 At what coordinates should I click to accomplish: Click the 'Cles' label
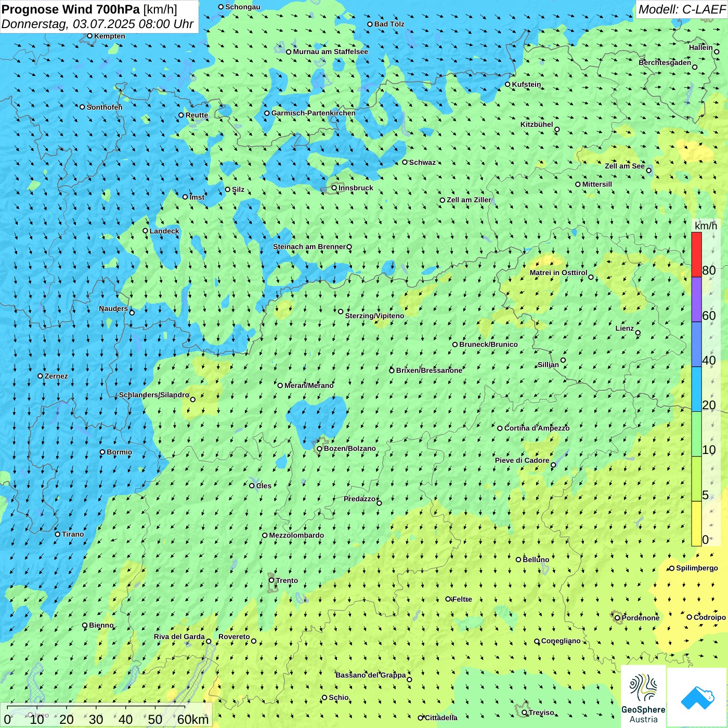(264, 486)
